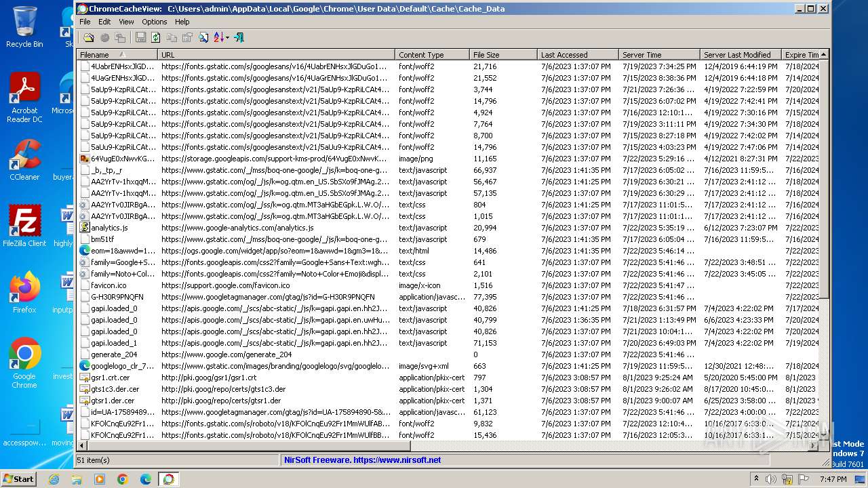Sort by the URL column header
Viewport: 868px width, 488px height.
coord(276,55)
